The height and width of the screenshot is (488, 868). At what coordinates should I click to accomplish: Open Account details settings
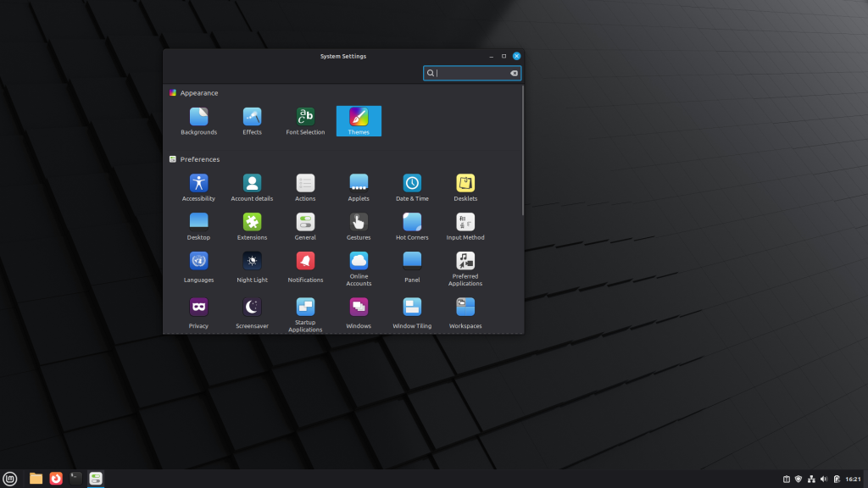point(252,186)
